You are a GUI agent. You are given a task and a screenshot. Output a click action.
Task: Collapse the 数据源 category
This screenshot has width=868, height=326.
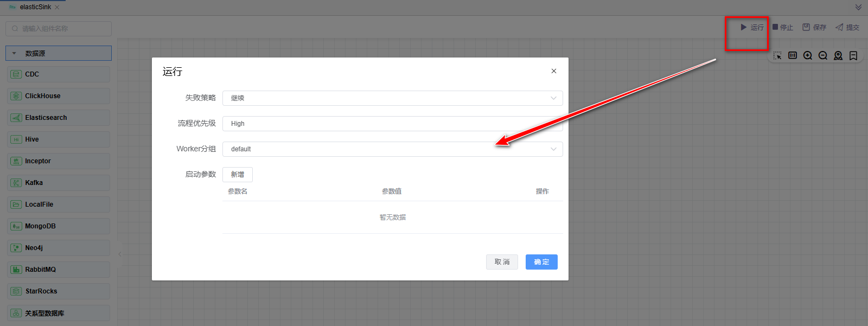[59, 53]
